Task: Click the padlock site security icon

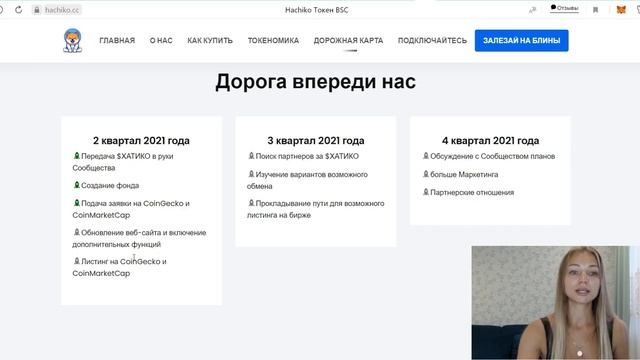Action: [x=37, y=10]
